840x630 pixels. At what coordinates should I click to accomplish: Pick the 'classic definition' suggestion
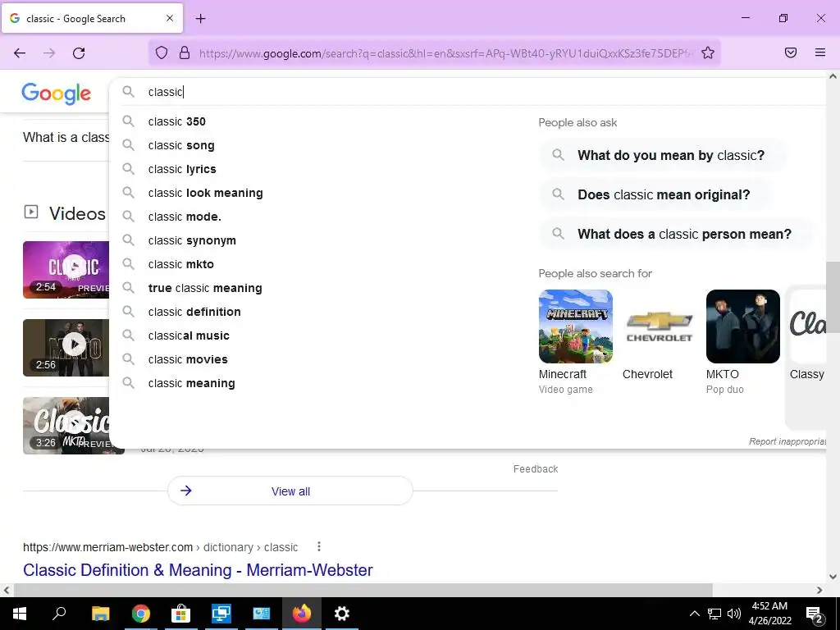pos(194,312)
